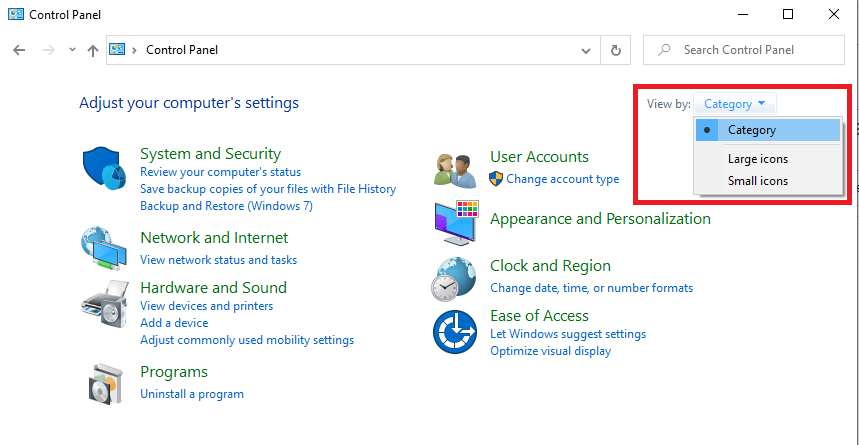859x445 pixels.
Task: Toggle the View by Category dropdown
Action: click(735, 104)
